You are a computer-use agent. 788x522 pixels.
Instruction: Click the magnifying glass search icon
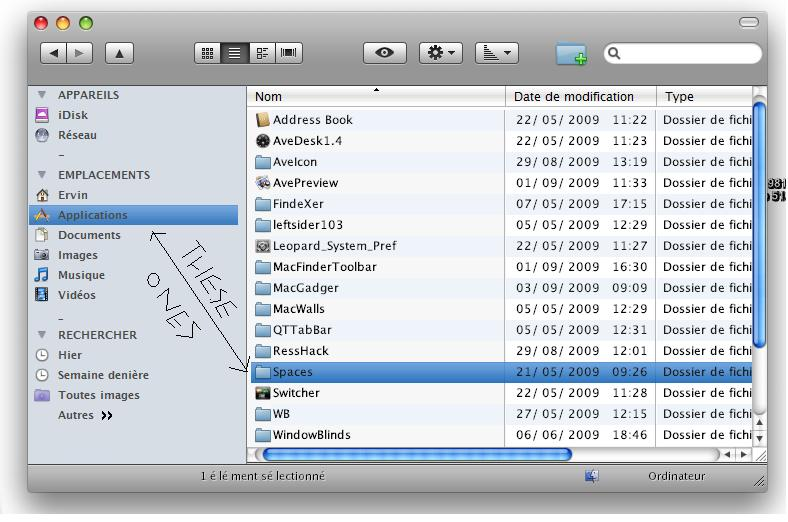[614, 53]
